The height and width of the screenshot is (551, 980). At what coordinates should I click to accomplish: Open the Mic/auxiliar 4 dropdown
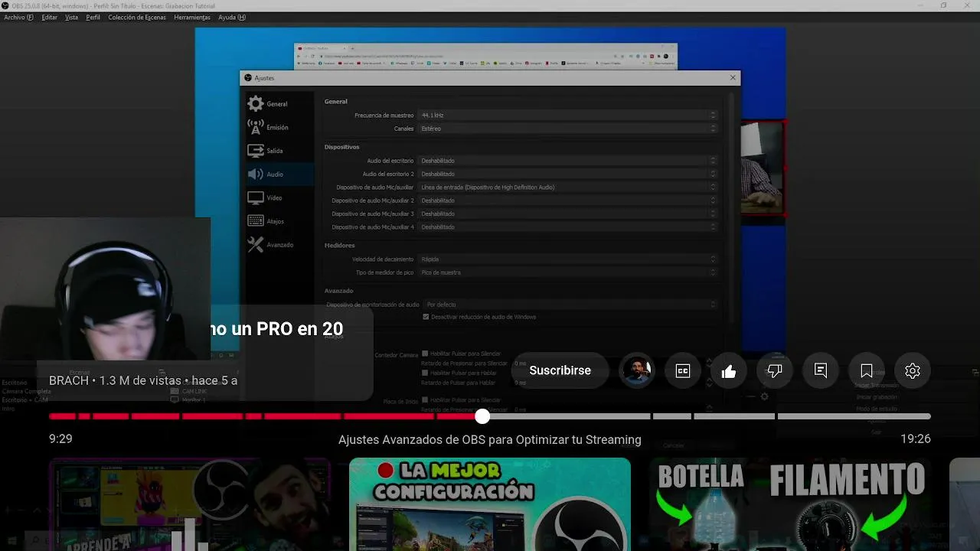tap(567, 227)
